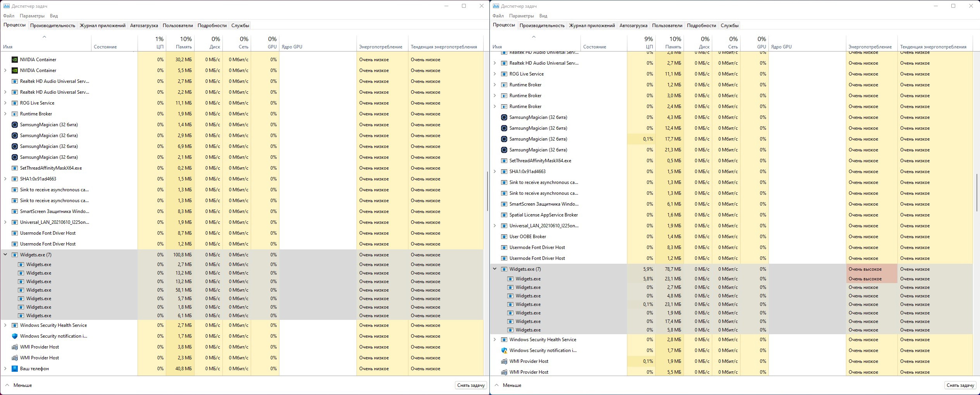
Task: Select the ROG Live Service icon in left window
Action: point(15,103)
